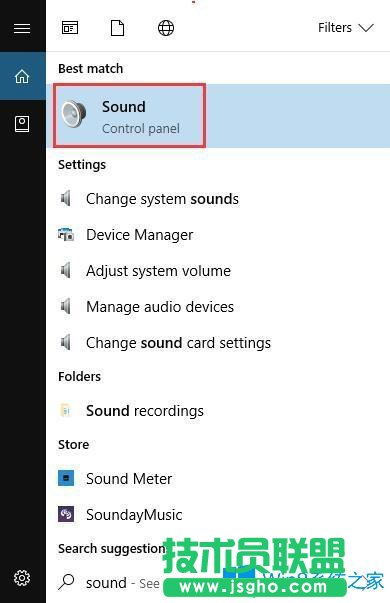Open Change system sounds setting
This screenshot has width=390, height=603.
pos(218,199)
